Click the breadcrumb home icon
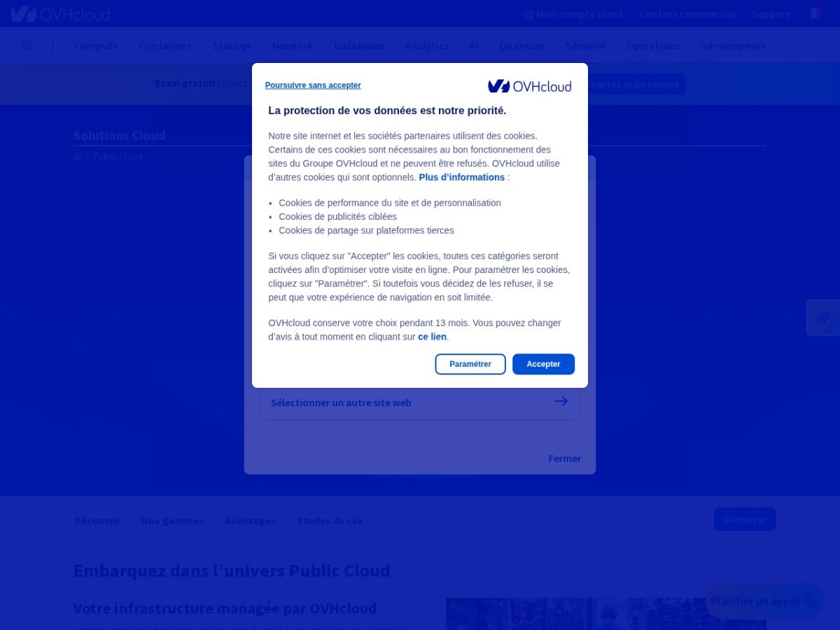Image resolution: width=840 pixels, height=630 pixels. (78, 157)
